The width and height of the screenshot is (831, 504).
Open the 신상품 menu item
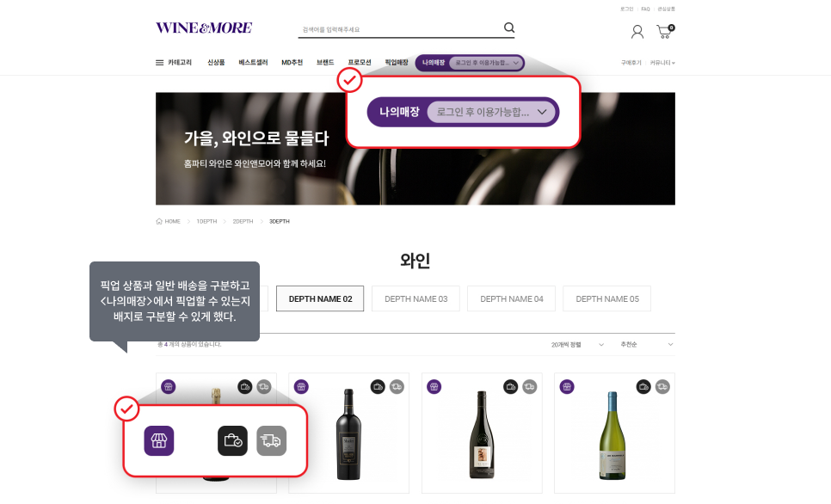216,63
